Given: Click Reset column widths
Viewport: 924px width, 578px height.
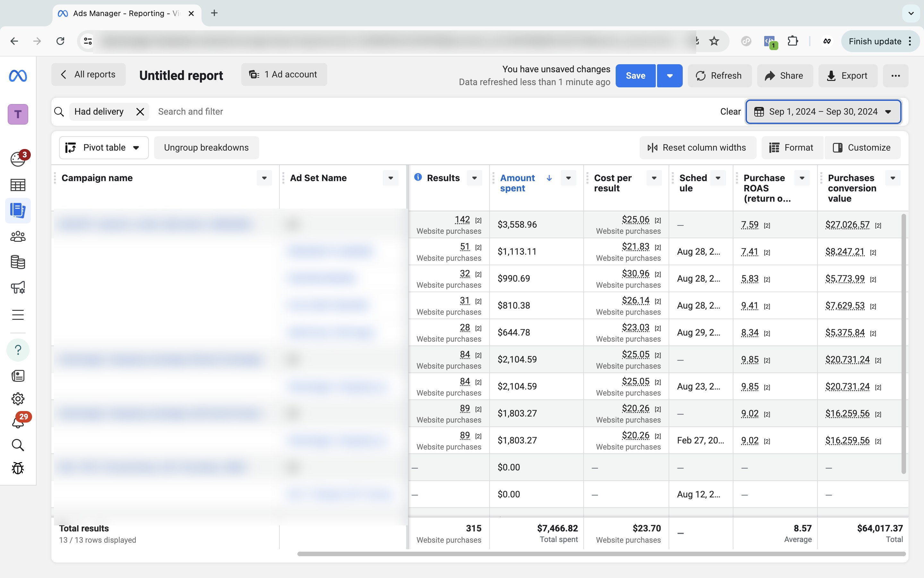Looking at the screenshot, I should click(x=697, y=148).
